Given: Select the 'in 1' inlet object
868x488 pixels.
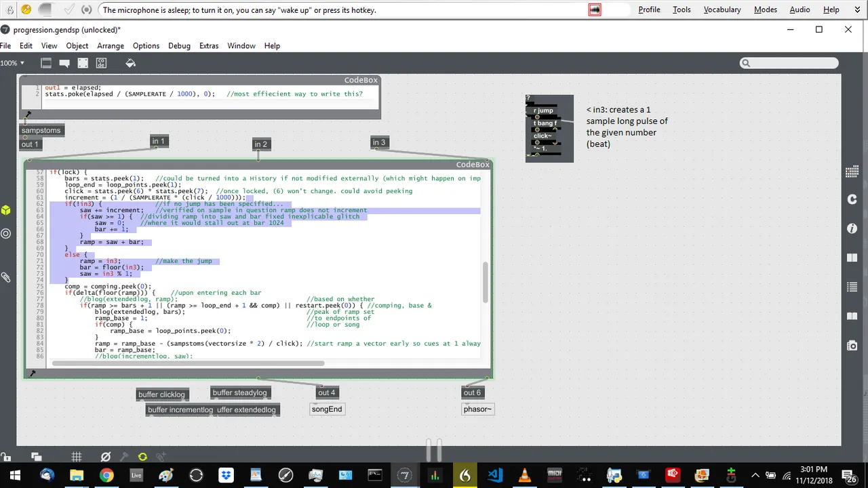Looking at the screenshot, I should (x=158, y=141).
